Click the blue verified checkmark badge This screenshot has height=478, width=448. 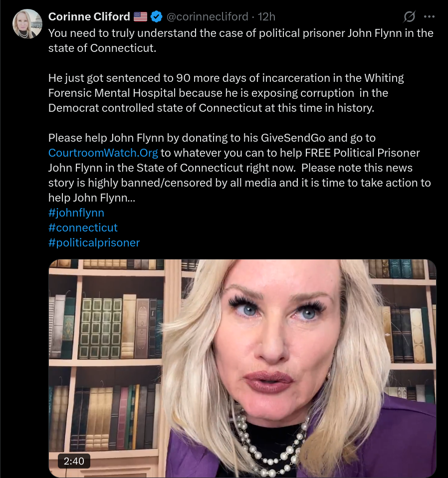click(157, 16)
